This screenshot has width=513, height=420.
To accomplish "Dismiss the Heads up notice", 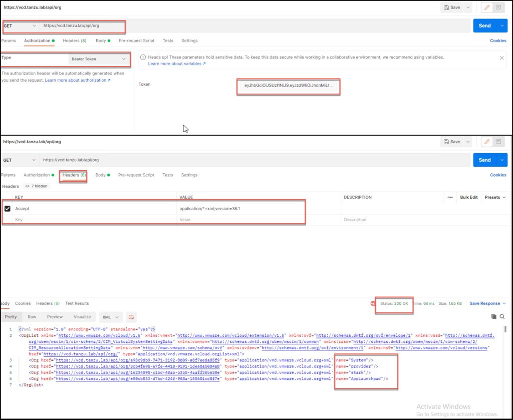I will 501,58.
